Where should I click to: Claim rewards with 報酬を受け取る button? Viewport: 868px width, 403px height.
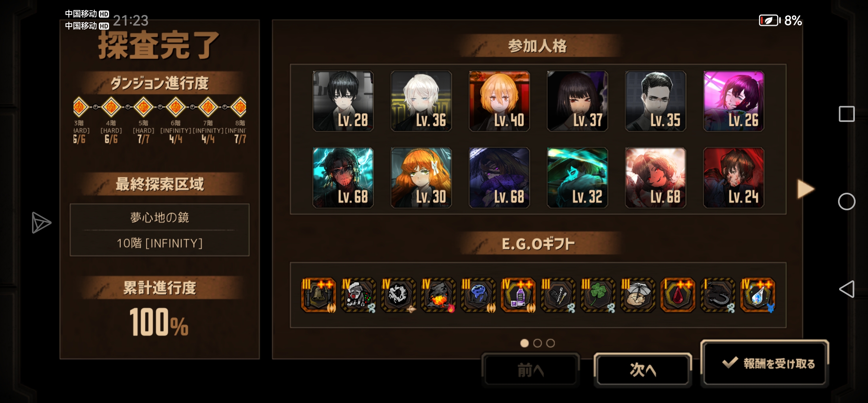(x=765, y=363)
